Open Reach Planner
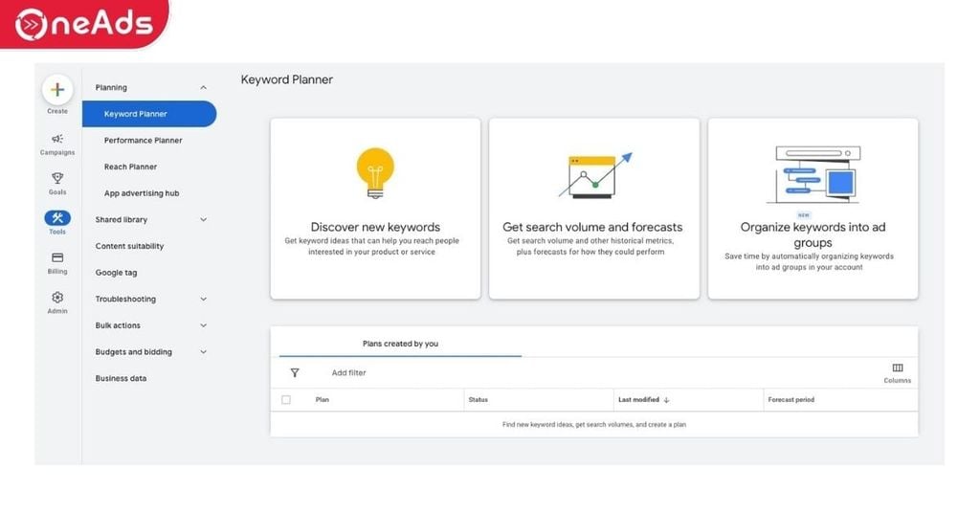The height and width of the screenshot is (513, 980). (130, 167)
